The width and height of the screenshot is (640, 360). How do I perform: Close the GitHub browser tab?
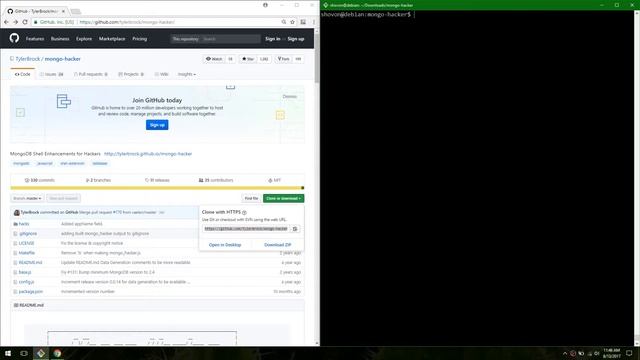[x=63, y=11]
